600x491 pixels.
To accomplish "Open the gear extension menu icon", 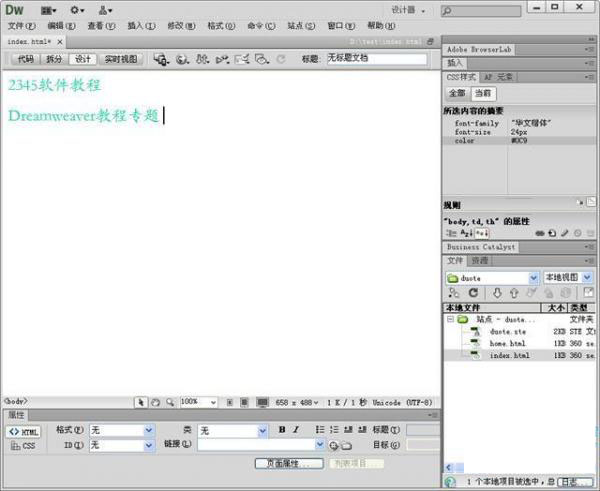I will coord(77,10).
